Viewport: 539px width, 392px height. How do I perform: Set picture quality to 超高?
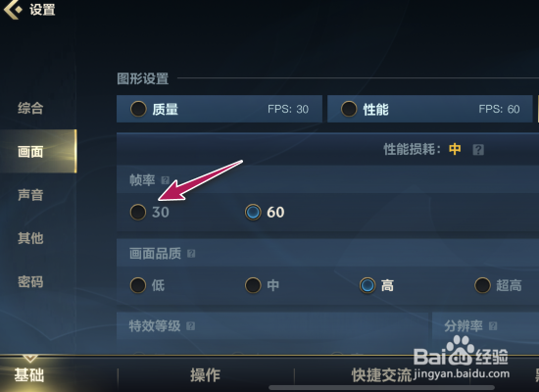[499, 285]
